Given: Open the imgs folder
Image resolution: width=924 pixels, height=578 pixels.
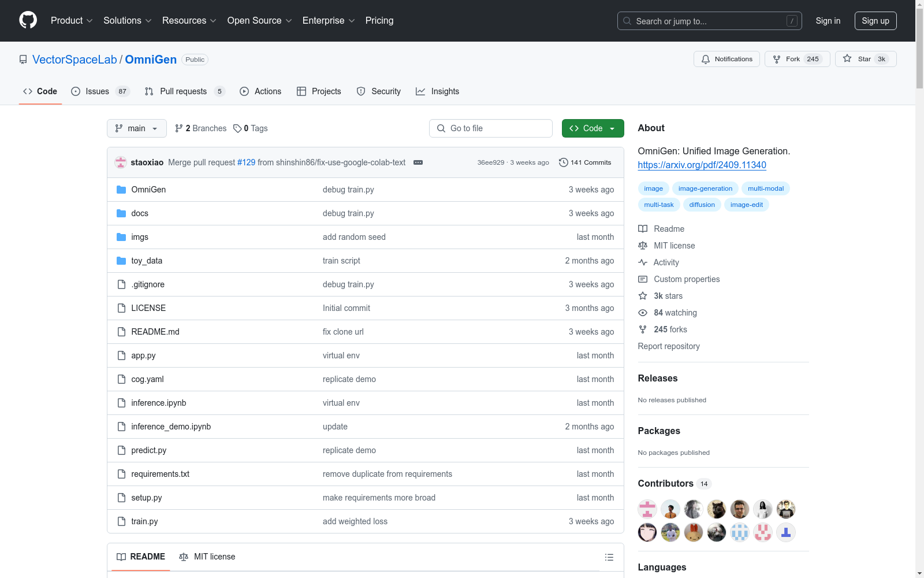Looking at the screenshot, I should tap(140, 237).
